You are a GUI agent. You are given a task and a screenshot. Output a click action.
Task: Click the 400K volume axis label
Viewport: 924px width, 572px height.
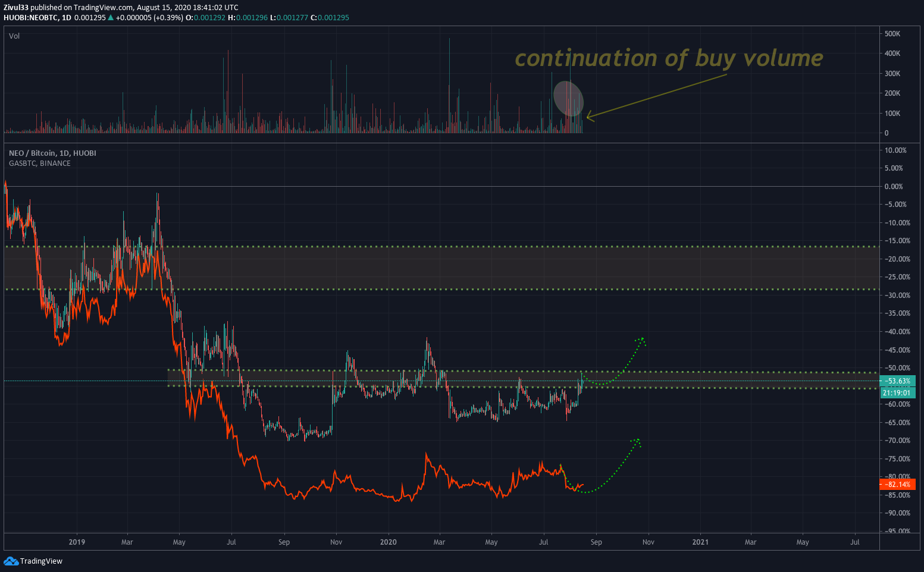pos(892,54)
